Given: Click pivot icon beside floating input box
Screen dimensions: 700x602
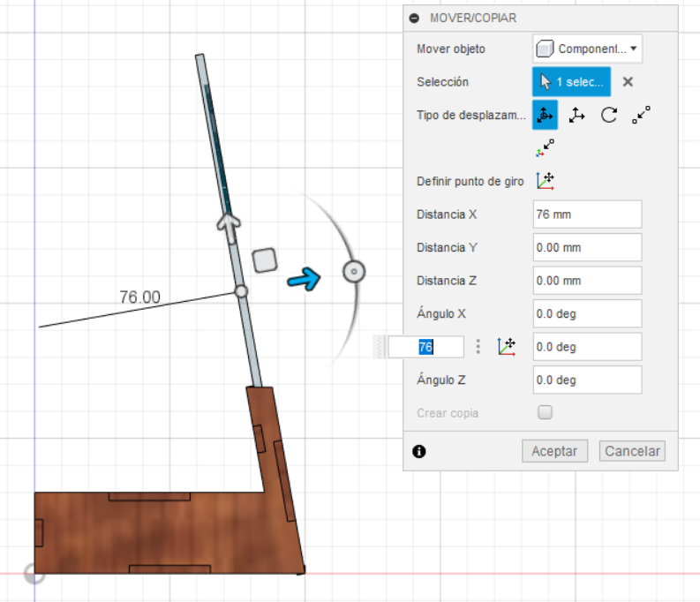Looking at the screenshot, I should tap(507, 347).
